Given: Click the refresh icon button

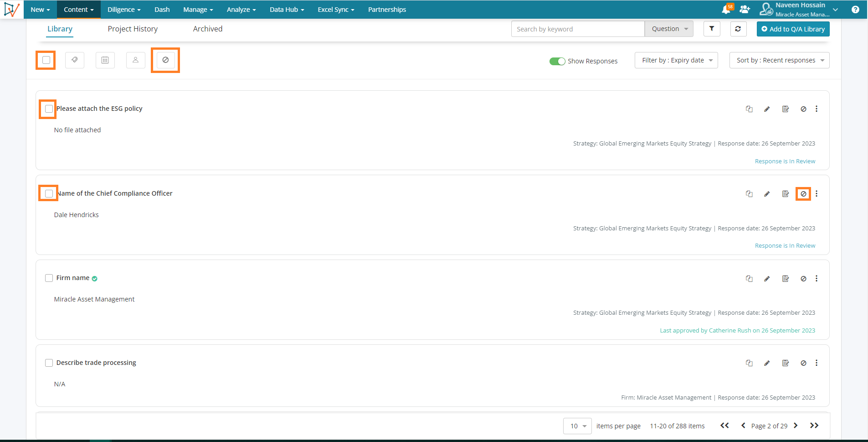Looking at the screenshot, I should [x=738, y=29].
